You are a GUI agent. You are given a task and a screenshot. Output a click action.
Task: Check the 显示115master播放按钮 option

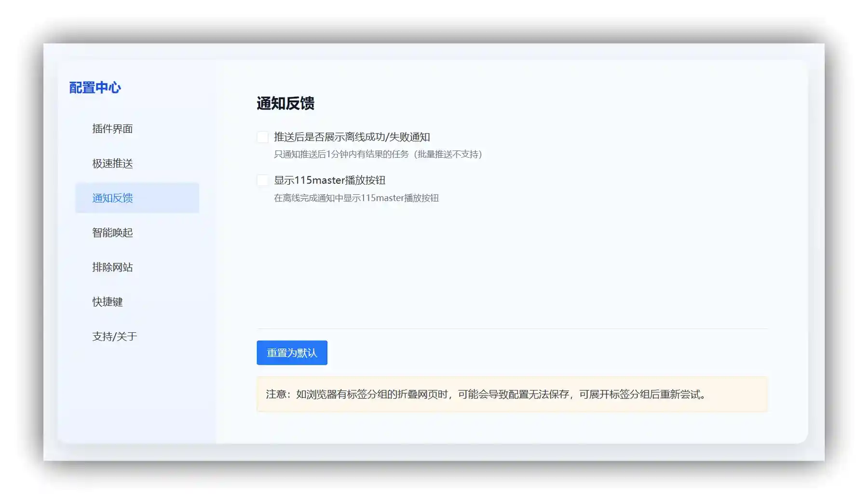(262, 180)
